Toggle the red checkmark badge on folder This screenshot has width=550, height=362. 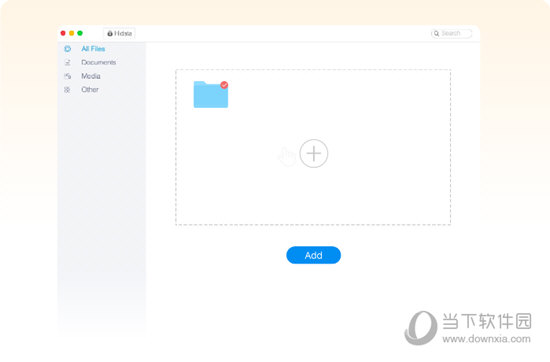pos(224,85)
